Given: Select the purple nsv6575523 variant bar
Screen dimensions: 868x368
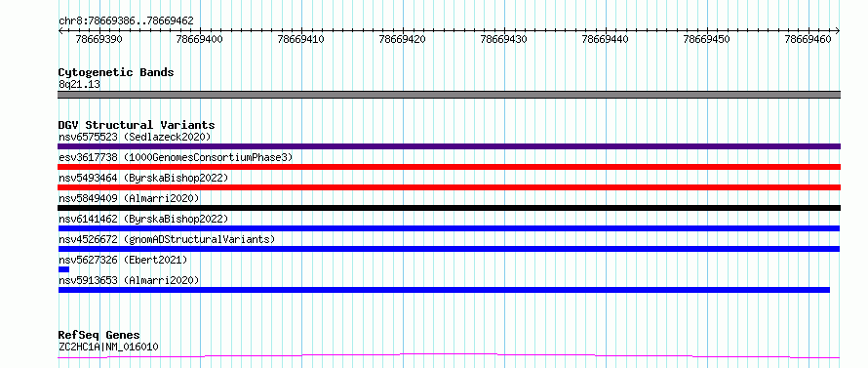Looking at the screenshot, I should click(449, 146).
